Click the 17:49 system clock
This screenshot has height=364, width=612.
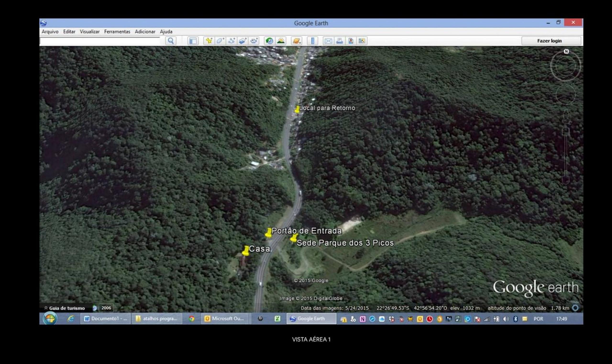pos(562,319)
